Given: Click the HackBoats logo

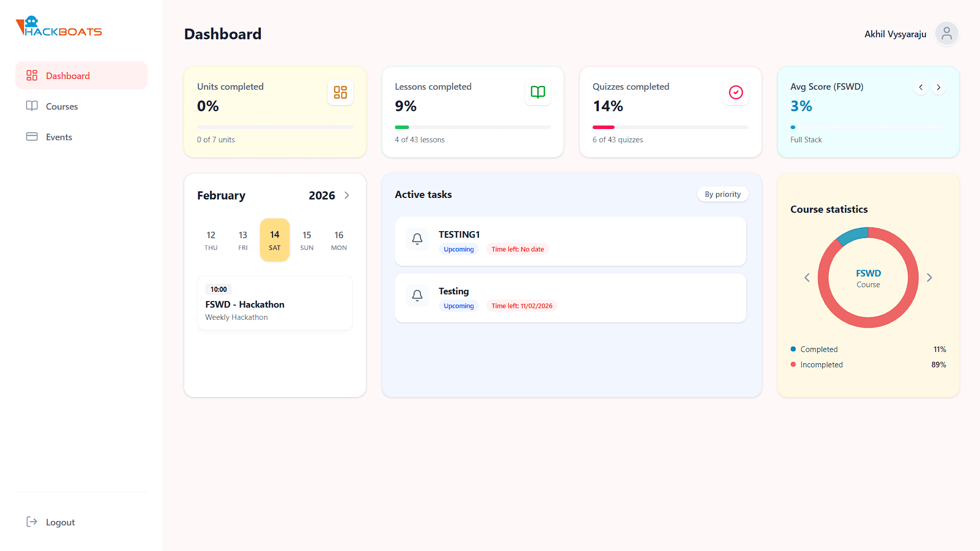Looking at the screenshot, I should [59, 27].
